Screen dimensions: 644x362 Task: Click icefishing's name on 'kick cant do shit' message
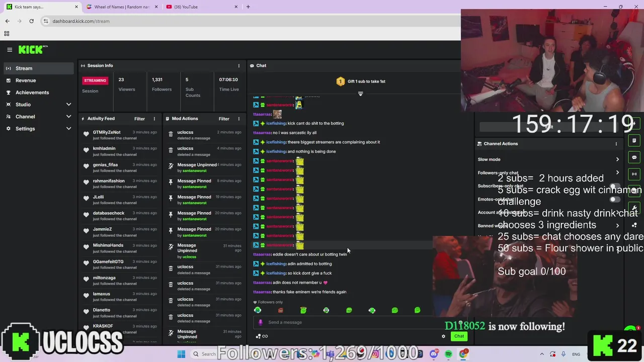pos(276,123)
